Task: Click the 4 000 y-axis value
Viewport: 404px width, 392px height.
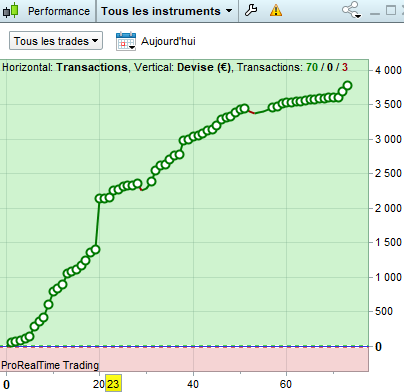Action: click(388, 70)
